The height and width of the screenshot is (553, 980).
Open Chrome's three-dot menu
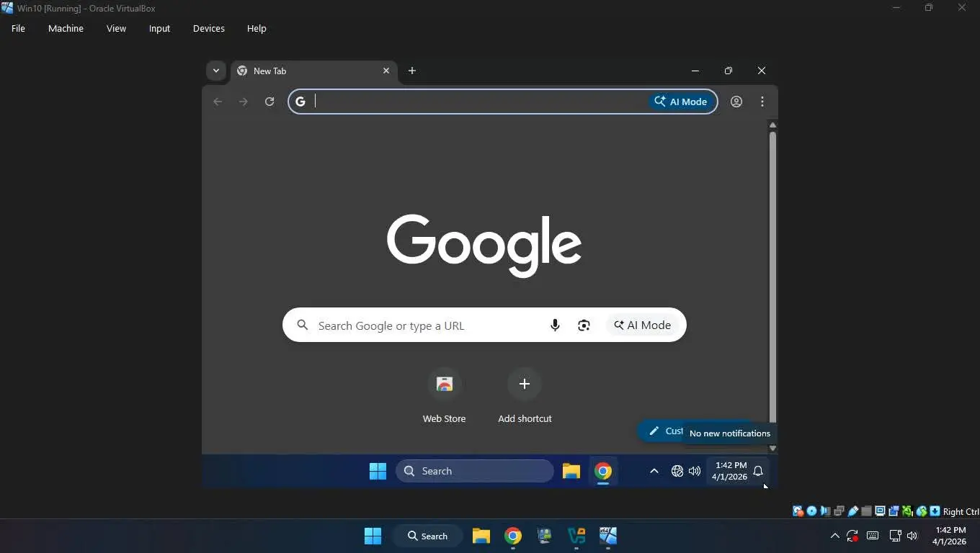(762, 102)
